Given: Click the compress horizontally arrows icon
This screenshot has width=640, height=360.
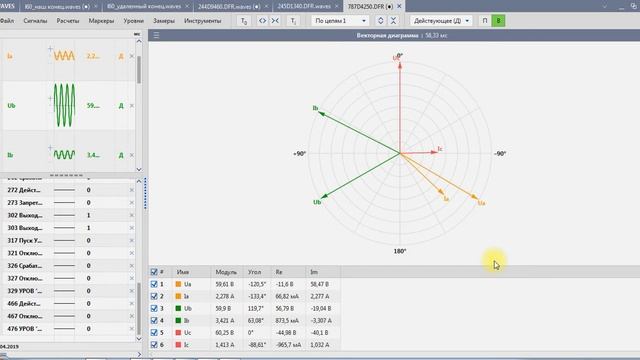Looking at the screenshot, I should point(275,21).
